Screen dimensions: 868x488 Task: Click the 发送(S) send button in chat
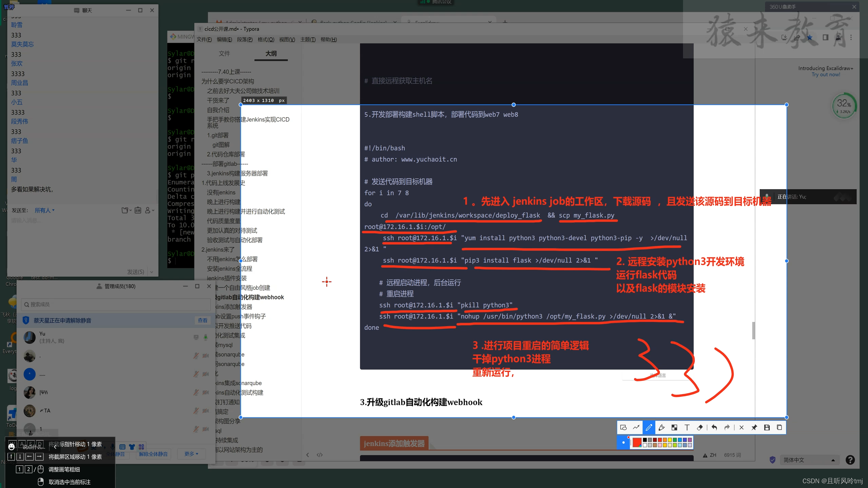[x=136, y=272]
